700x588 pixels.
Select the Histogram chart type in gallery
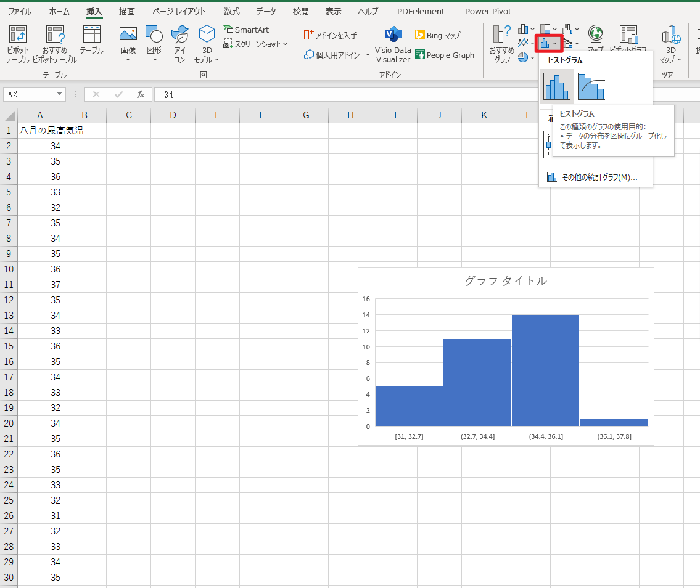pyautogui.click(x=557, y=86)
